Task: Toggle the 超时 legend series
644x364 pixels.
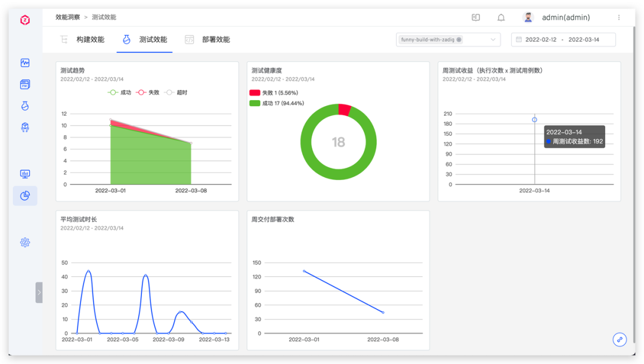Action: pyautogui.click(x=176, y=92)
